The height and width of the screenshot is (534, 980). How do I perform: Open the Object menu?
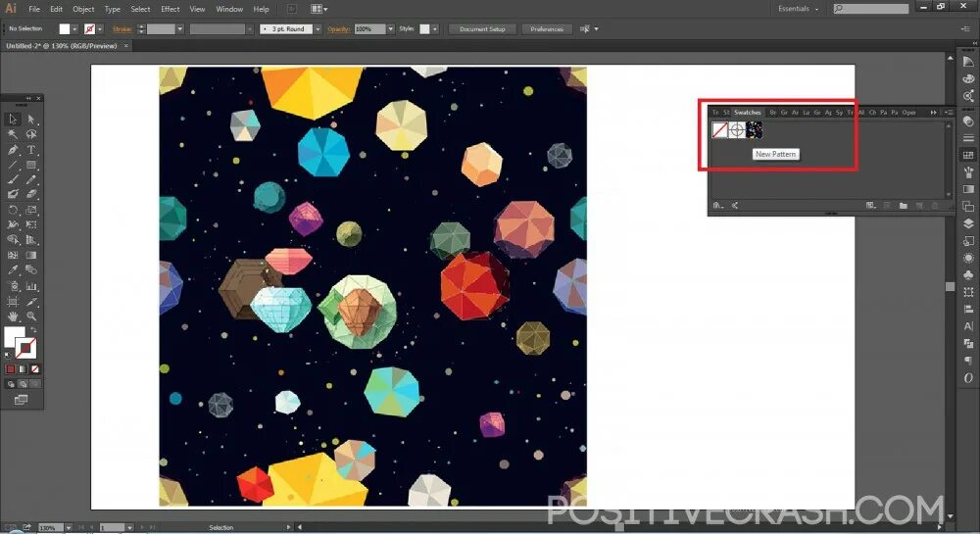tap(83, 9)
